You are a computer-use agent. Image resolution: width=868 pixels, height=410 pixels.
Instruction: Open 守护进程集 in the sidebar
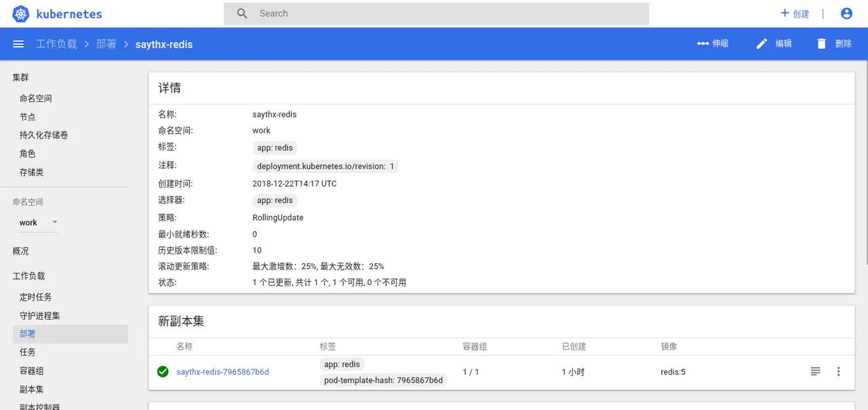pos(40,316)
